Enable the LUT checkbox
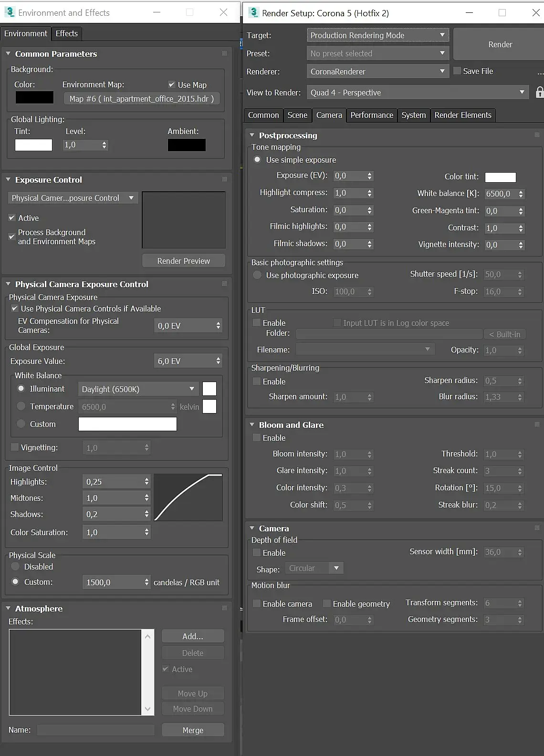The height and width of the screenshot is (756, 544). pos(257,323)
